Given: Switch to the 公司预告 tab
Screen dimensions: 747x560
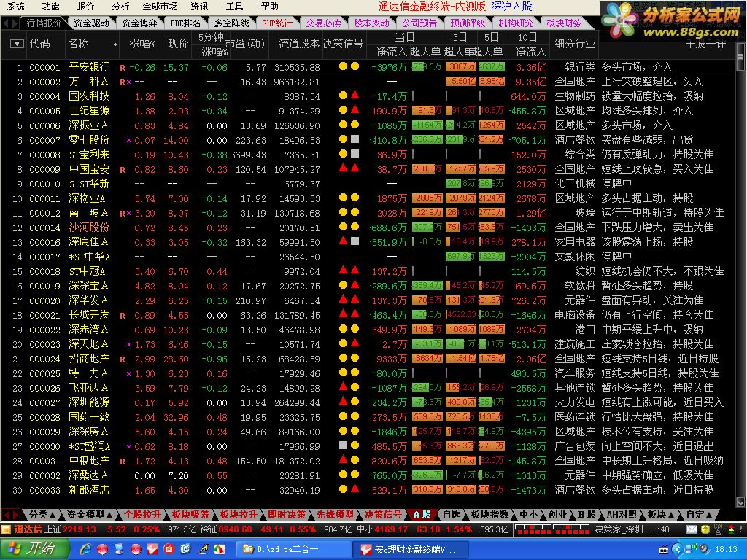Looking at the screenshot, I should pos(419,23).
